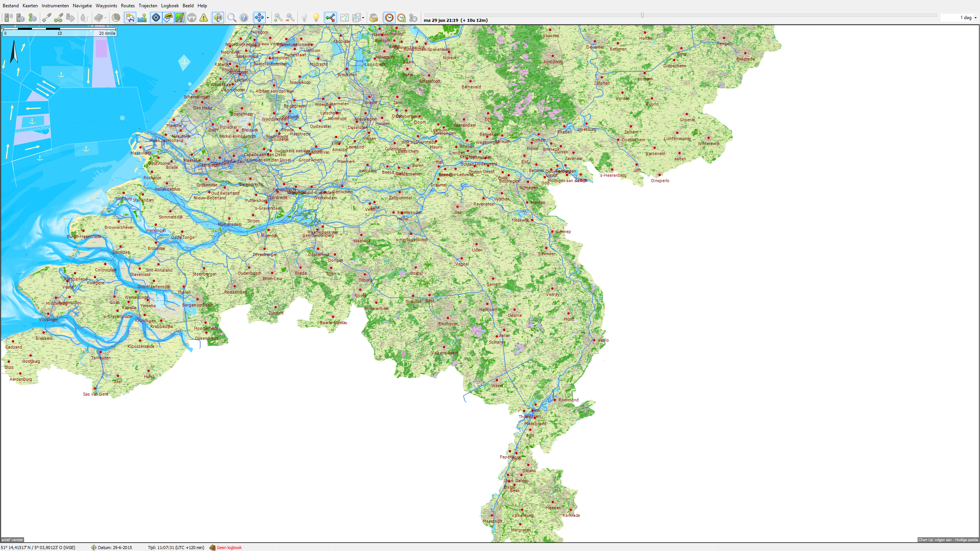Click the route info icon
The width and height of the screenshot is (980, 551).
(x=33, y=18)
